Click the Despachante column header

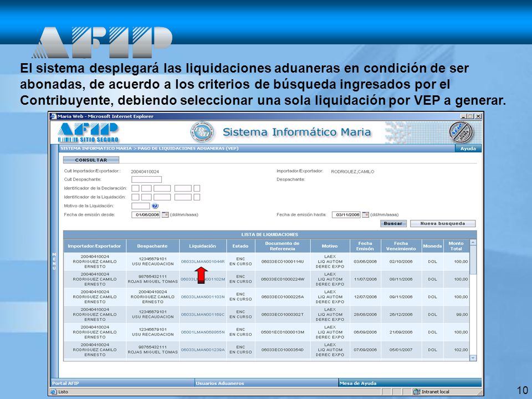152,246
